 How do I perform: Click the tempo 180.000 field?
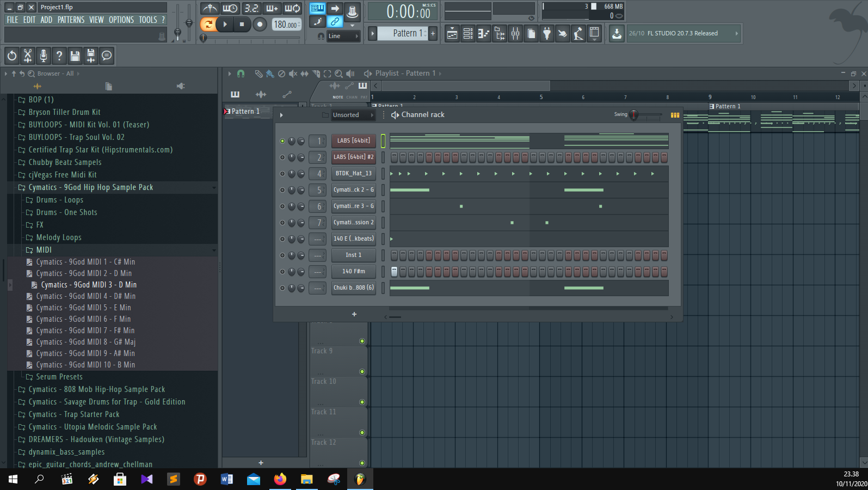(x=286, y=24)
